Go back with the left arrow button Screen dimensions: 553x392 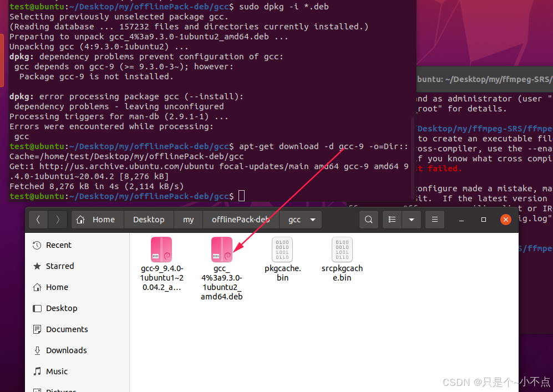[x=38, y=220]
